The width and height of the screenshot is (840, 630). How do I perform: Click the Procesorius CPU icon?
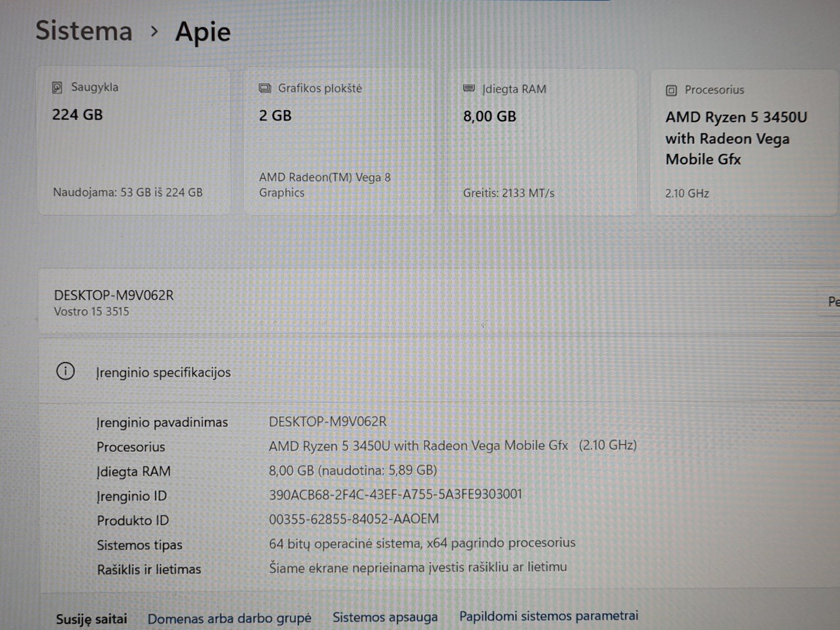click(671, 90)
